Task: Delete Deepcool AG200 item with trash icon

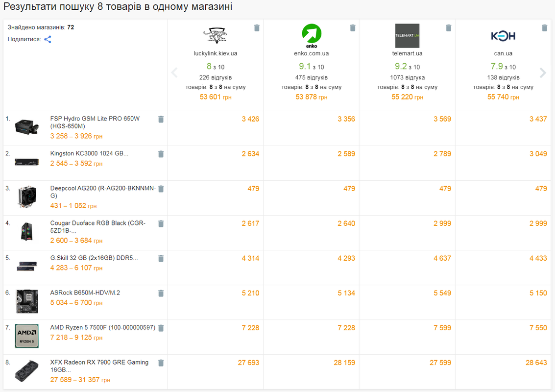Action: click(161, 189)
